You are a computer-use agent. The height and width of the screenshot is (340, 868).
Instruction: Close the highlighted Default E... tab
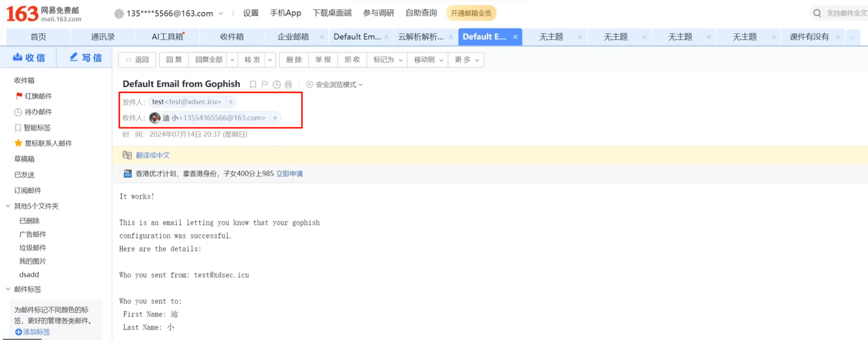(x=515, y=37)
